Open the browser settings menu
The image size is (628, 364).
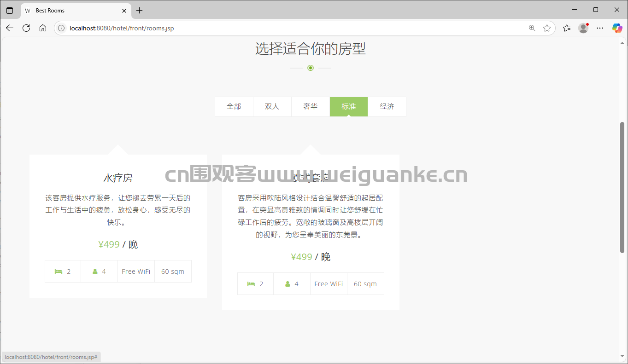599,28
